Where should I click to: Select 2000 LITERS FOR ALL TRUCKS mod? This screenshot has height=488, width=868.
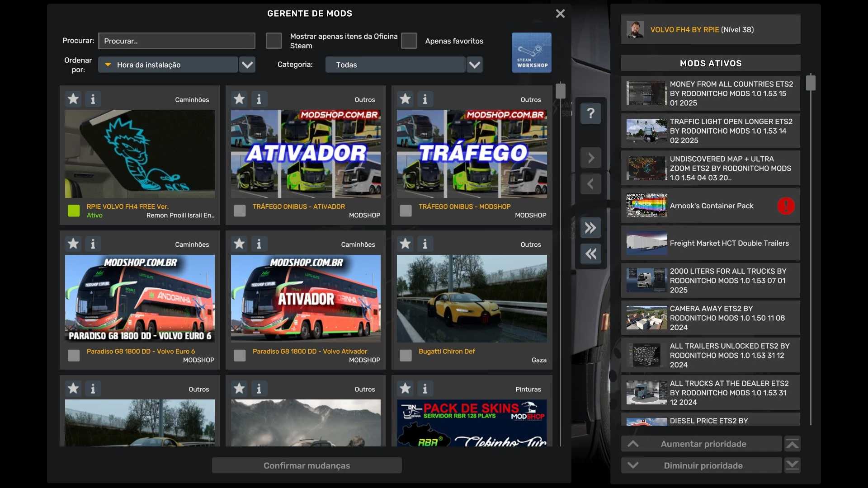[710, 281]
